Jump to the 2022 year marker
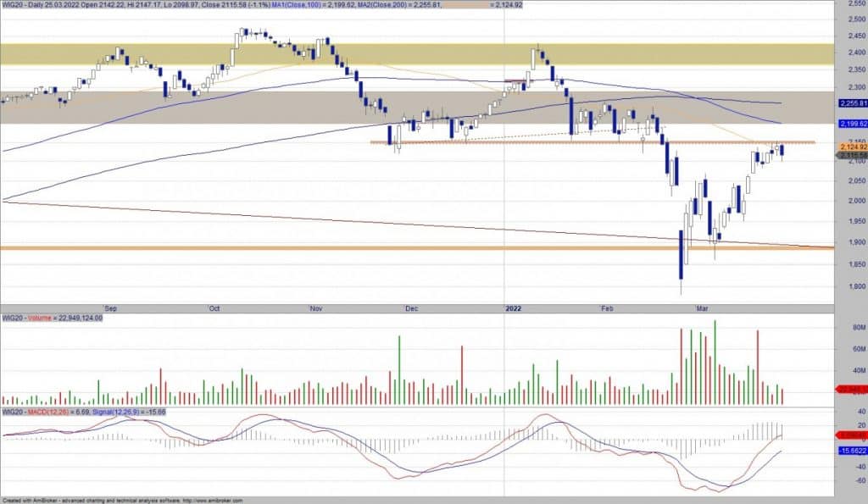The width and height of the screenshot is (868, 504). click(x=515, y=310)
